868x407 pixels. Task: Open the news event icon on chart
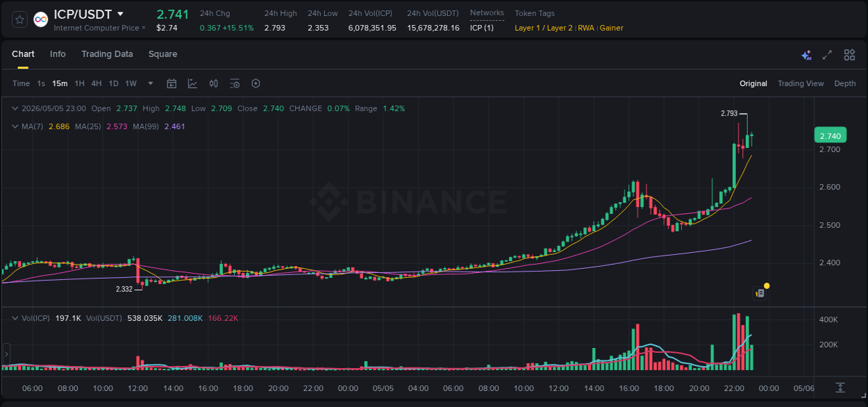coord(761,293)
